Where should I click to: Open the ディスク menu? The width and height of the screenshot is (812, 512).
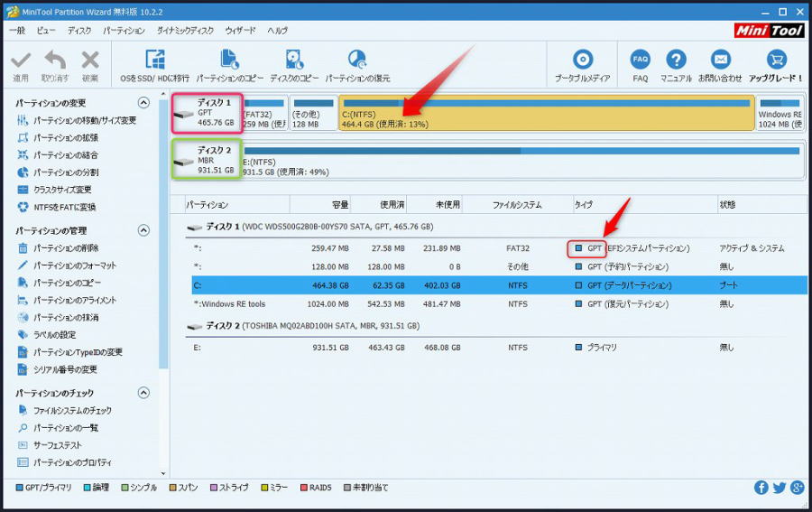[79, 31]
